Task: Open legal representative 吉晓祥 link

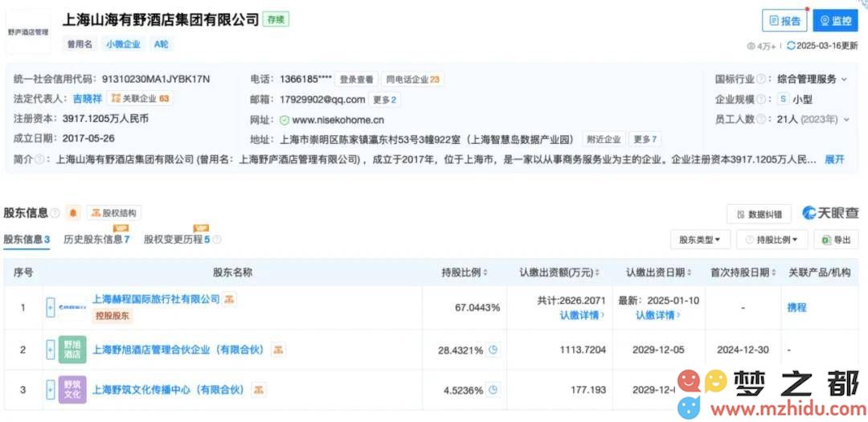Action: click(88, 99)
